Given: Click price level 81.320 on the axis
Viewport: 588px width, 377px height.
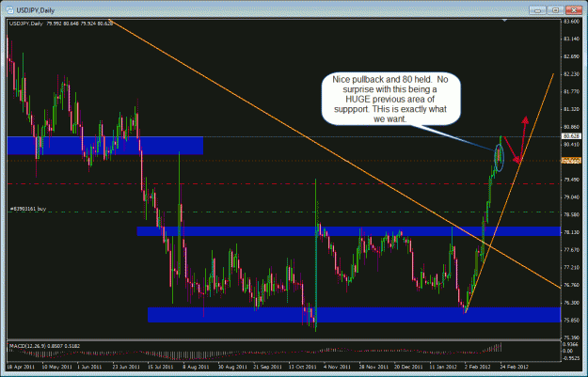Looking at the screenshot, I should [571, 109].
